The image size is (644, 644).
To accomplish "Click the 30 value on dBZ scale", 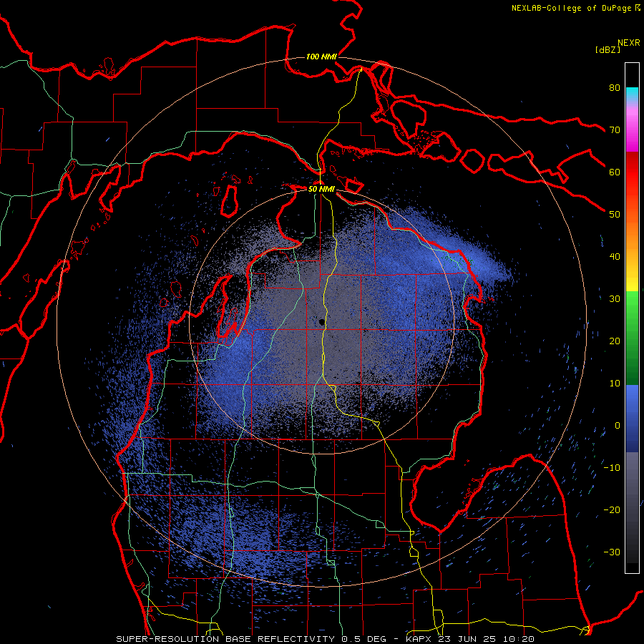I will point(615,299).
